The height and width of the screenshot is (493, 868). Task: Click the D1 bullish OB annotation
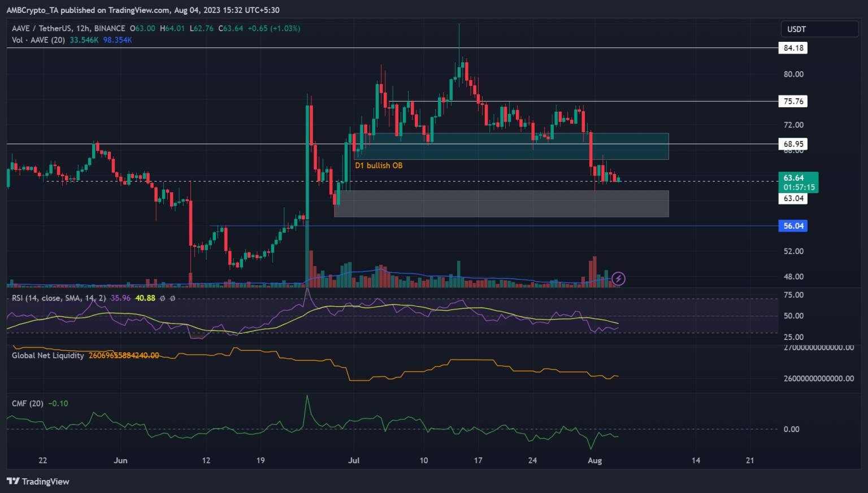pyautogui.click(x=377, y=165)
